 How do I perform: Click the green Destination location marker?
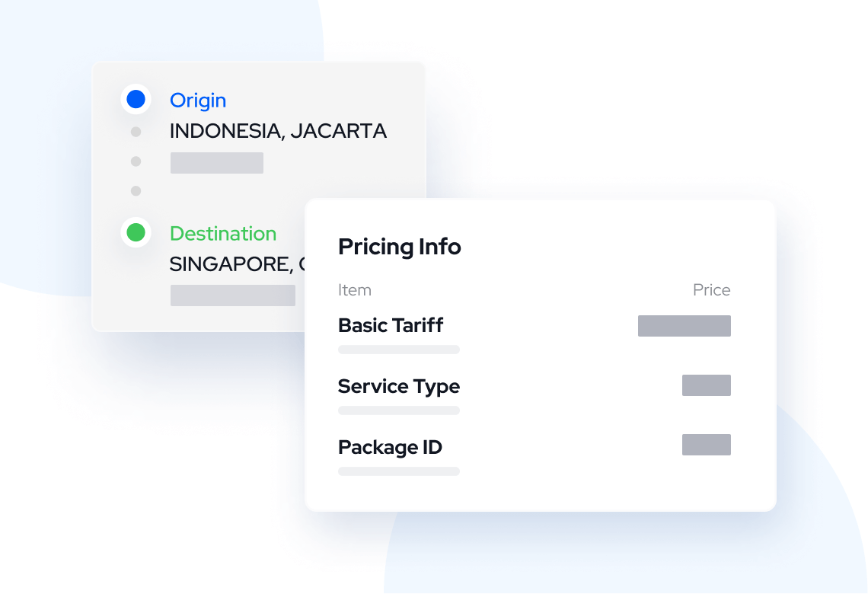(136, 232)
